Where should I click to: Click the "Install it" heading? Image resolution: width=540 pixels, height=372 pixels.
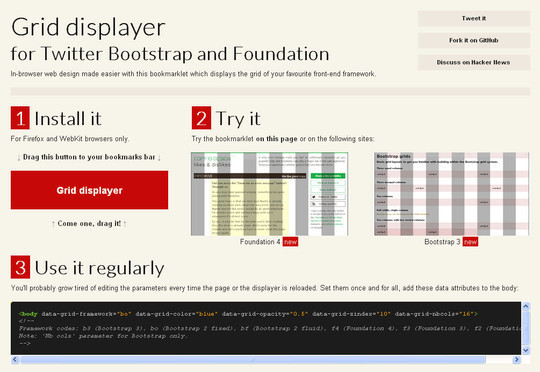coord(68,118)
